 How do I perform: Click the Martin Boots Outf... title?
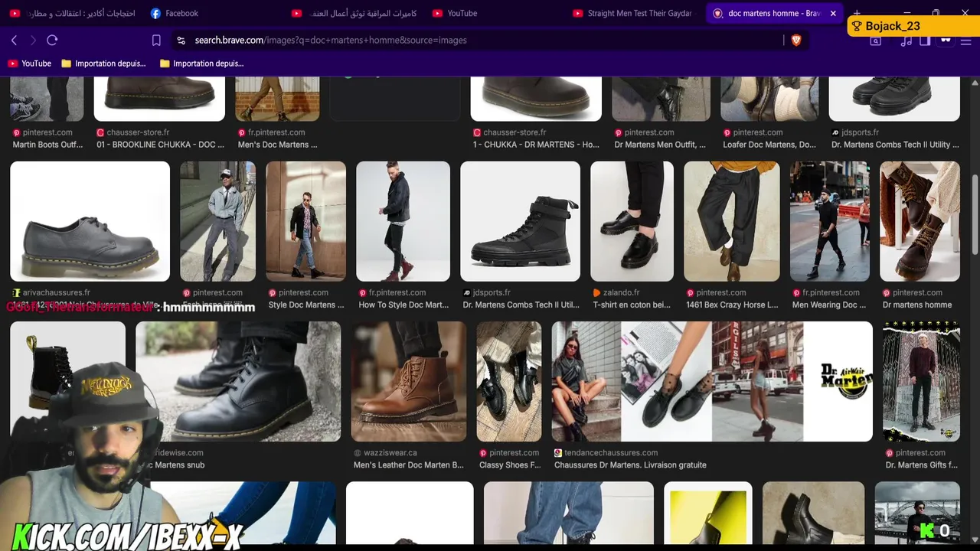(x=47, y=145)
